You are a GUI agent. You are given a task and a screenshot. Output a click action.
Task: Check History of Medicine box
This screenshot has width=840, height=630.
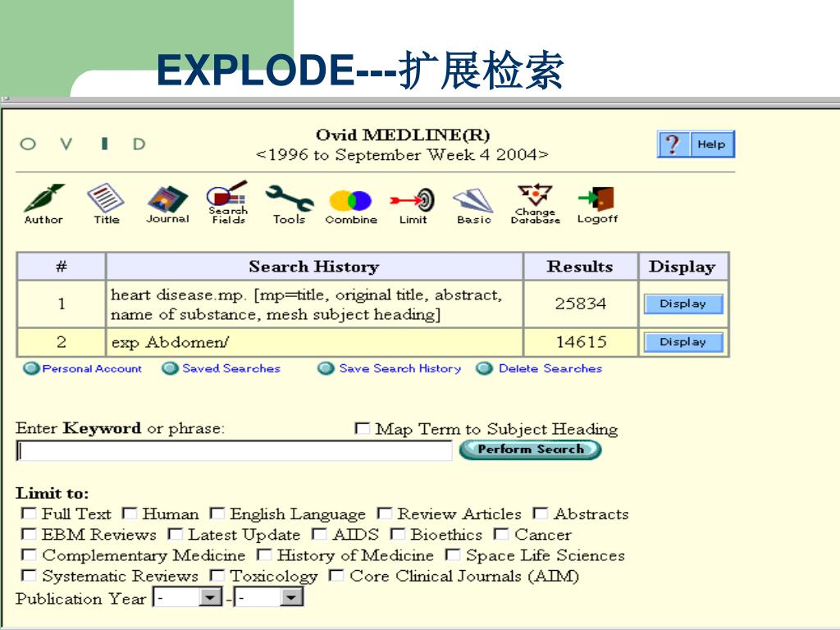coord(264,555)
